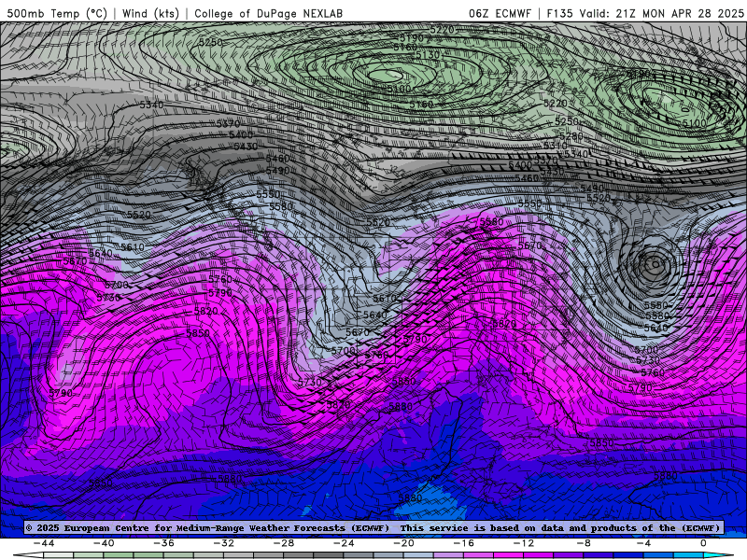This screenshot has width=747, height=560.
Task: Click the "-16" colorbar label
Action: click(463, 543)
